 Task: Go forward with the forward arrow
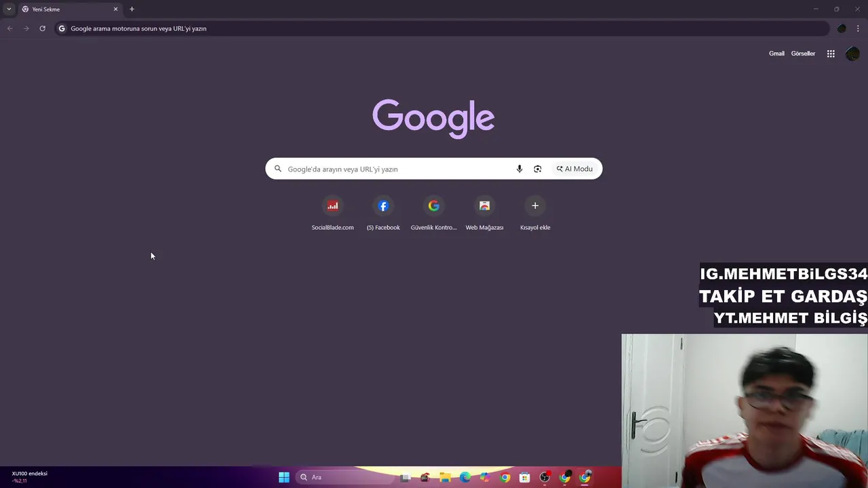(26, 28)
